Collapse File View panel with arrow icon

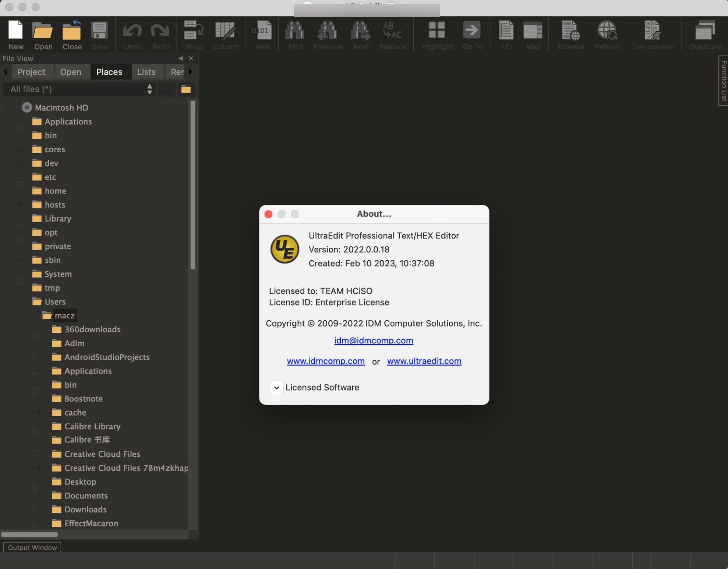pos(180,58)
